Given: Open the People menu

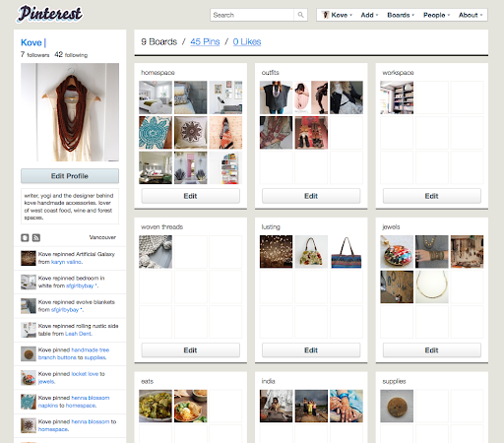Looking at the screenshot, I should coord(436,15).
